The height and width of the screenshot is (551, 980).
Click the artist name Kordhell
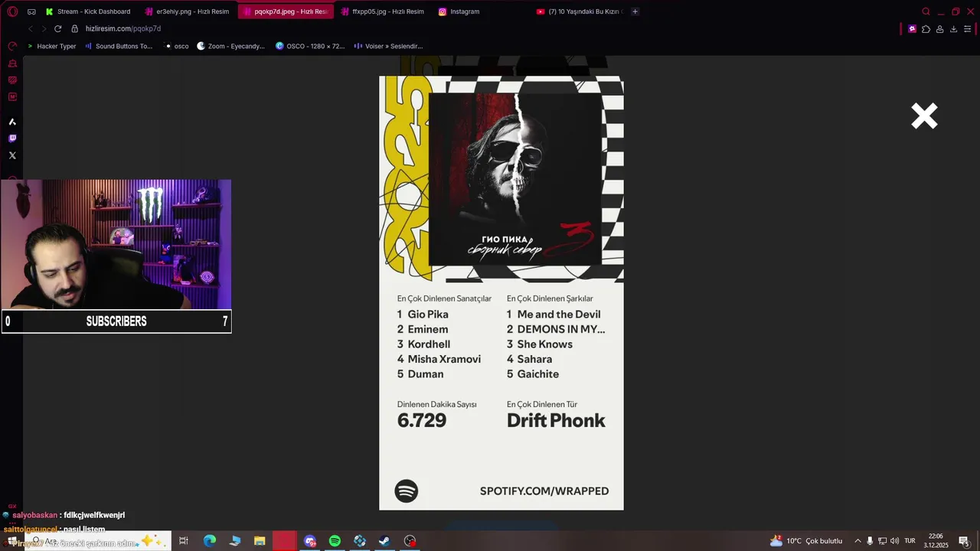click(x=429, y=344)
